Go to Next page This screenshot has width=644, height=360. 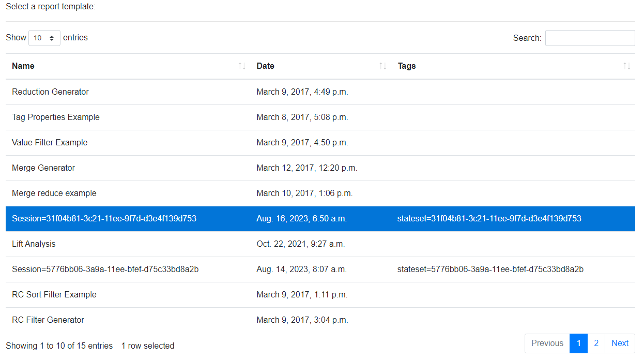coord(620,343)
